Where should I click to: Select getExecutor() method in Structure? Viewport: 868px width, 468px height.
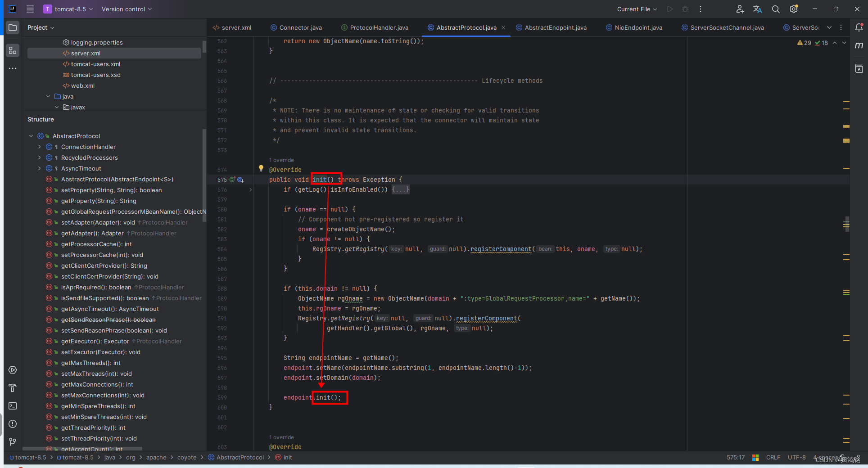(x=114, y=341)
